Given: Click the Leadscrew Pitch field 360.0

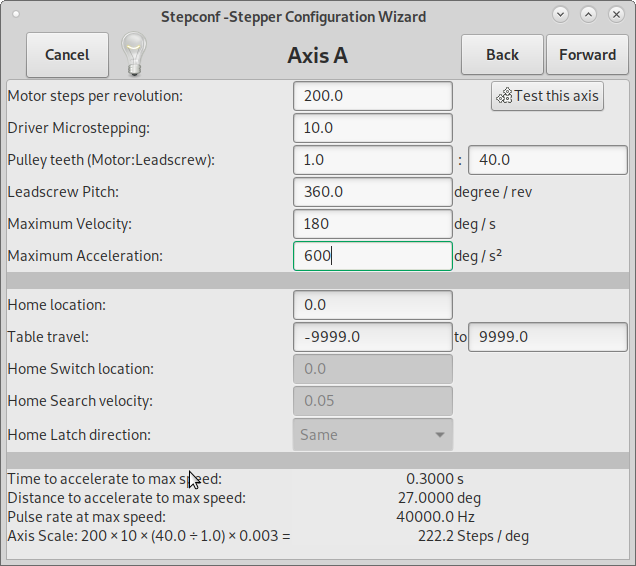Looking at the screenshot, I should [x=373, y=192].
